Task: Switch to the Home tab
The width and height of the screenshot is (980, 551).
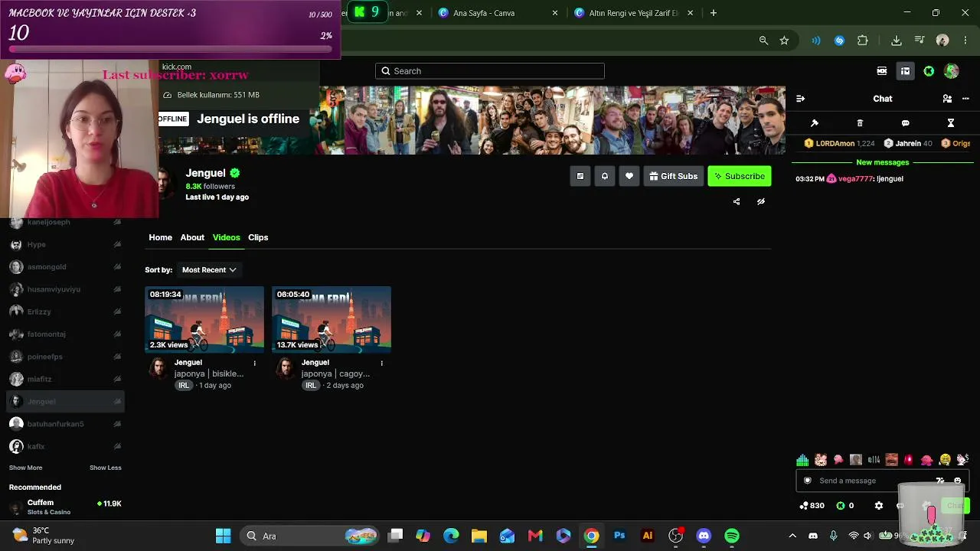Action: tap(160, 237)
